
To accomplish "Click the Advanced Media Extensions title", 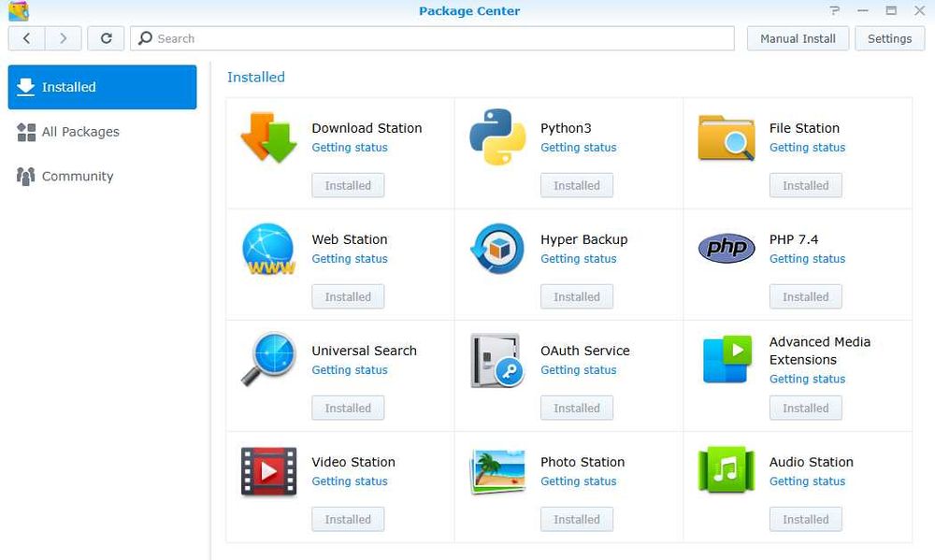I will pyautogui.click(x=820, y=351).
